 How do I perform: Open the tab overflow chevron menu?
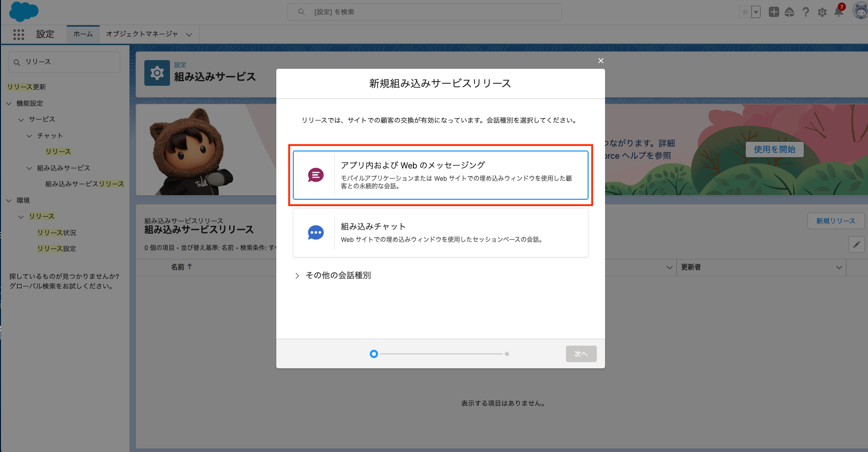[x=189, y=34]
